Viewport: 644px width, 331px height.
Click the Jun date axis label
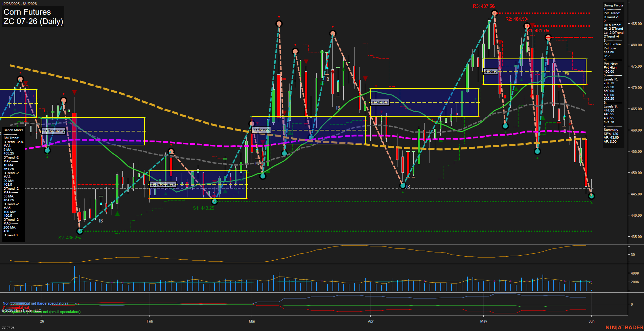coord(592,321)
